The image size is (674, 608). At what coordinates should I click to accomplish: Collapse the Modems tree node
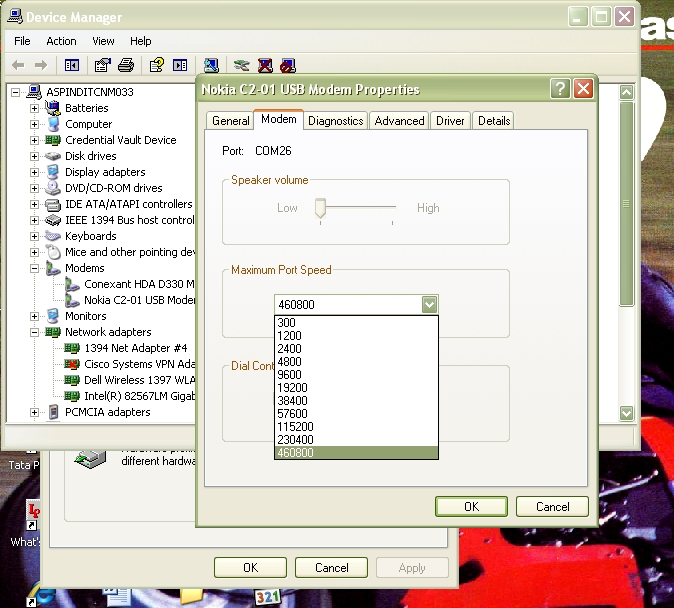[x=34, y=268]
